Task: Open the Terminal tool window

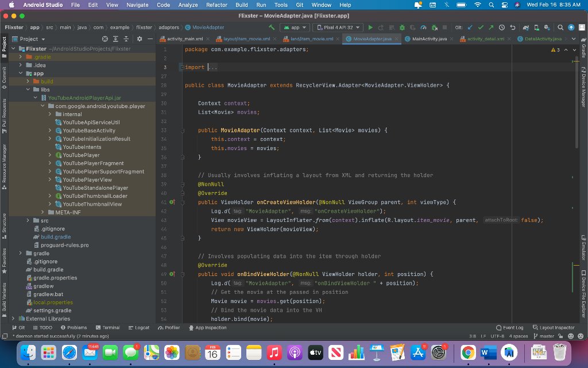Action: 107,327
